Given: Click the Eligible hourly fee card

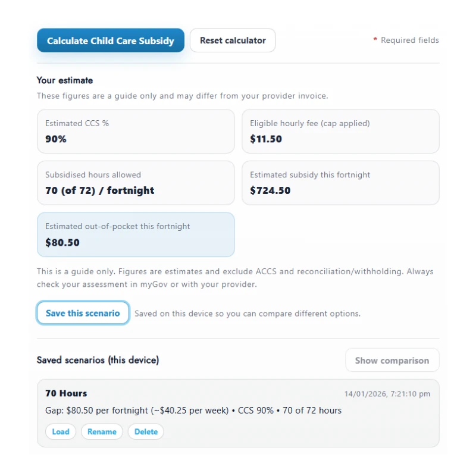Looking at the screenshot, I should [340, 131].
